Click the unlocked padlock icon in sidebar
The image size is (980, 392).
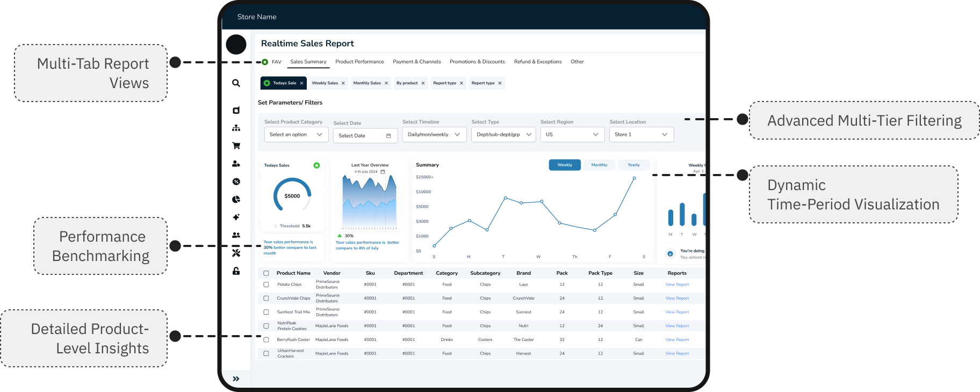(236, 271)
